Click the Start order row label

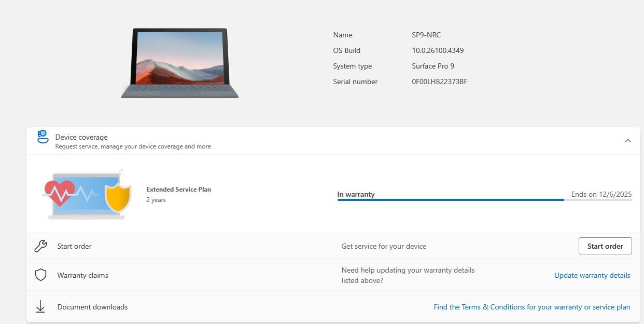pyautogui.click(x=74, y=246)
